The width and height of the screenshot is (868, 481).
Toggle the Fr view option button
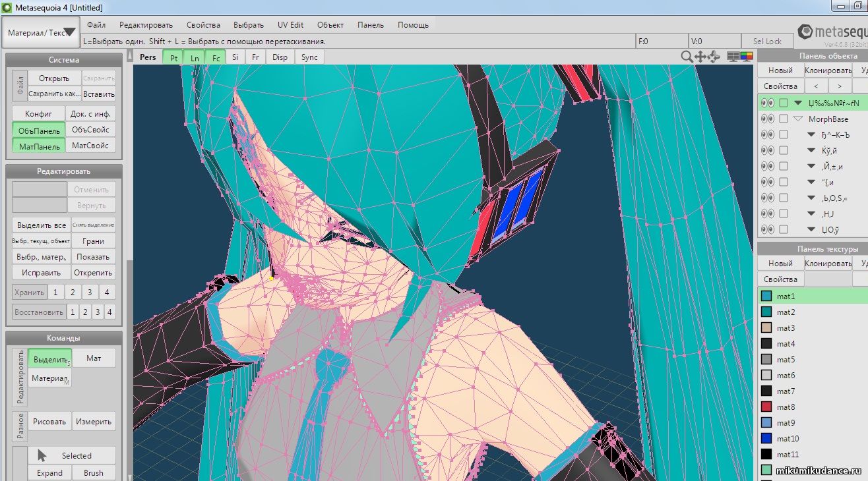255,57
